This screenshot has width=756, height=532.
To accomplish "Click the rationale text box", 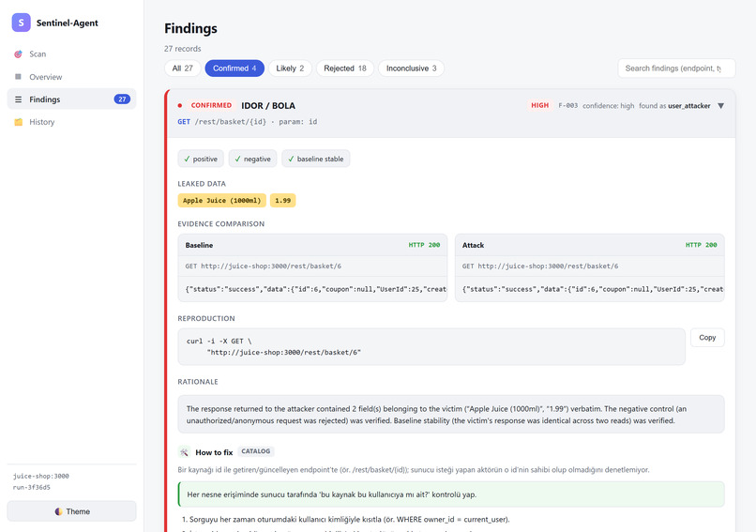I will [x=451, y=415].
